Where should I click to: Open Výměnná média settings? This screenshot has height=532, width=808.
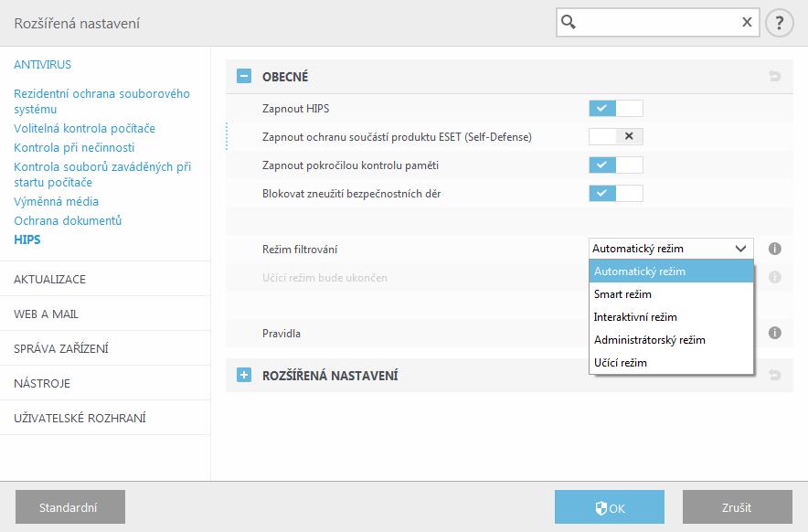[56, 201]
